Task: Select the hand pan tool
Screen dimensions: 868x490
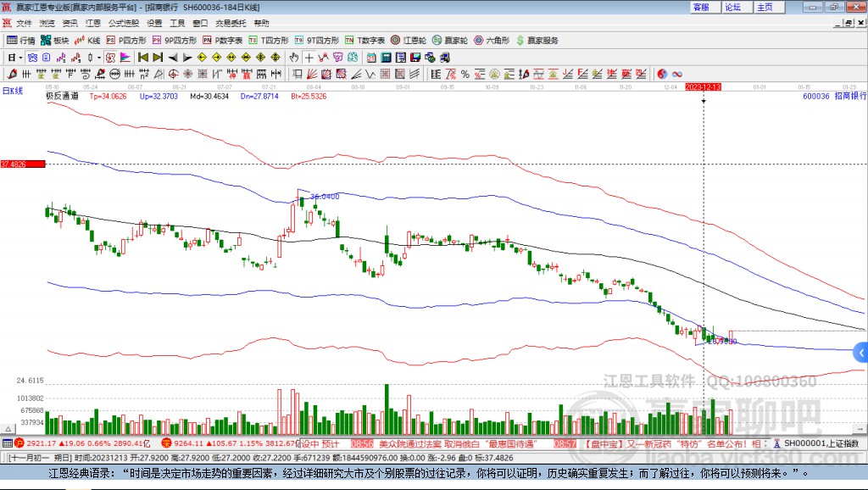Action: (x=294, y=58)
